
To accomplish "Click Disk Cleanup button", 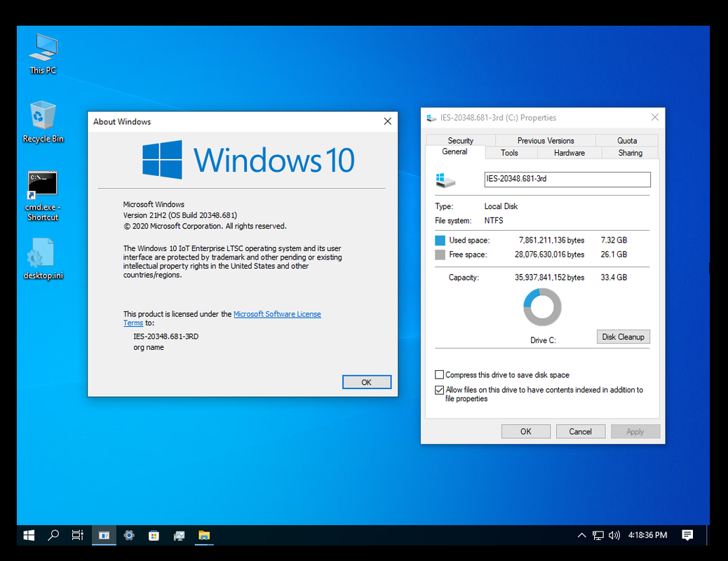I will coord(623,337).
